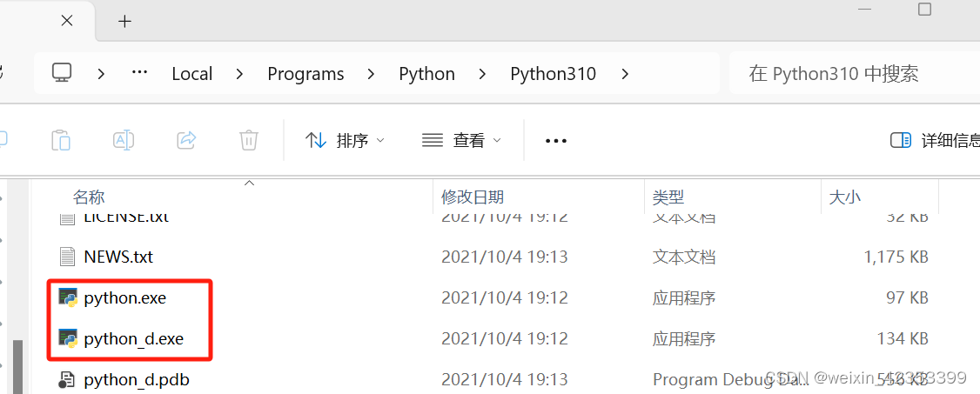
Task: Click the python_d.pdb file icon
Action: 67,379
